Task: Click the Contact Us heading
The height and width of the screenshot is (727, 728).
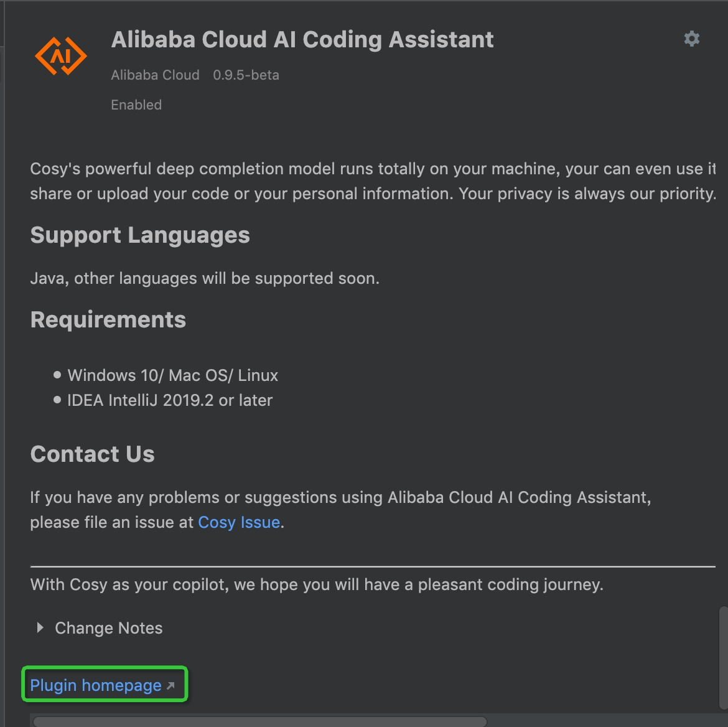Action: pyautogui.click(x=92, y=454)
